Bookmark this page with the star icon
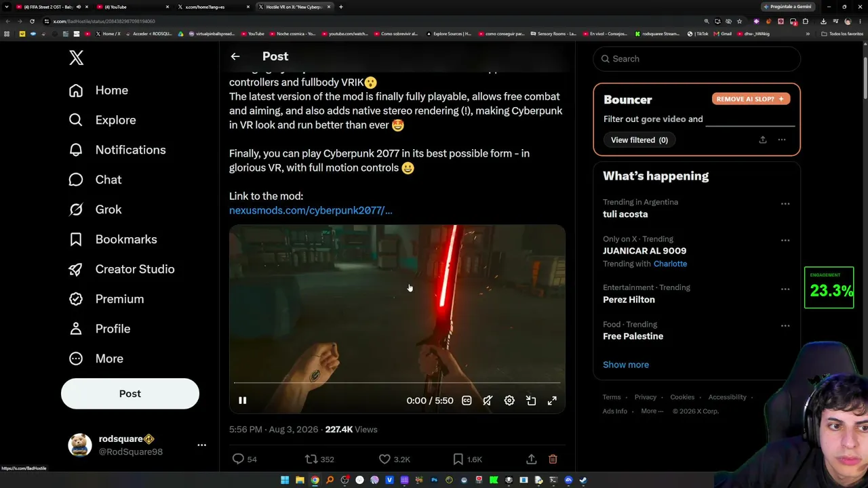The image size is (868, 488). [739, 21]
